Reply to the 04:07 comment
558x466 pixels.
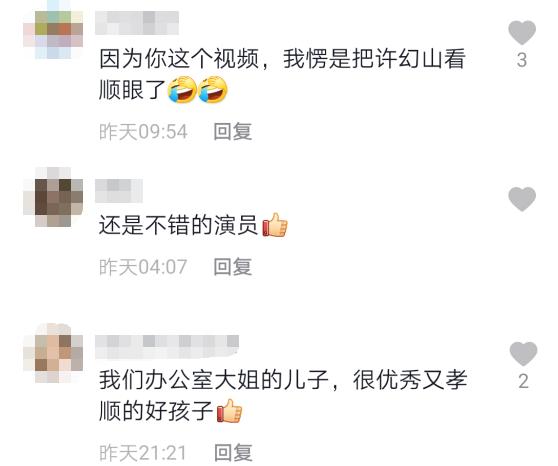tap(233, 267)
